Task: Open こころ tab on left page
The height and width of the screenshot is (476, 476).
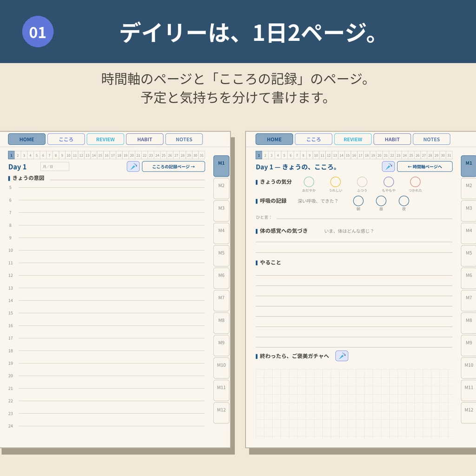Action: 66,139
